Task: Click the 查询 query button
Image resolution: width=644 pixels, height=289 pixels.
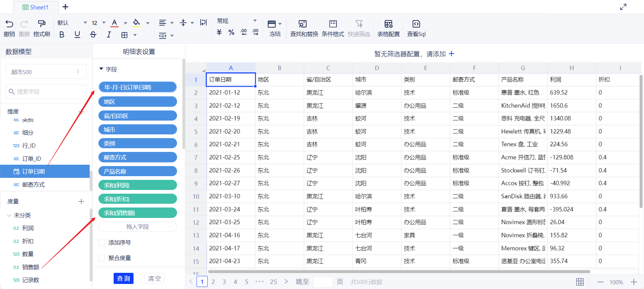Action: (123, 279)
